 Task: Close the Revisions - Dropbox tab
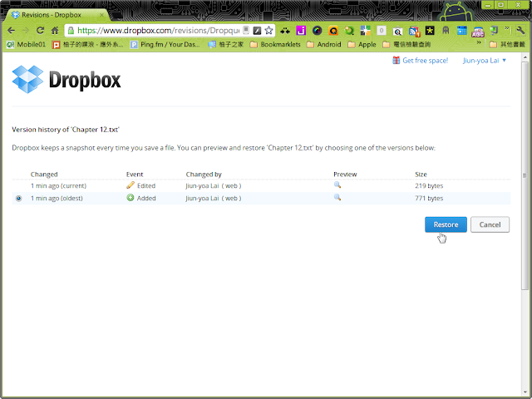pos(101,15)
